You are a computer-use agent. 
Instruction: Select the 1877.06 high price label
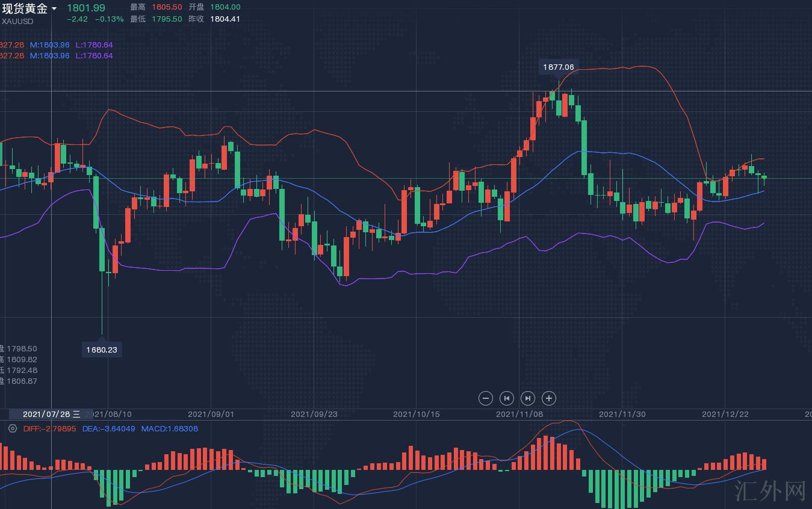(x=558, y=67)
